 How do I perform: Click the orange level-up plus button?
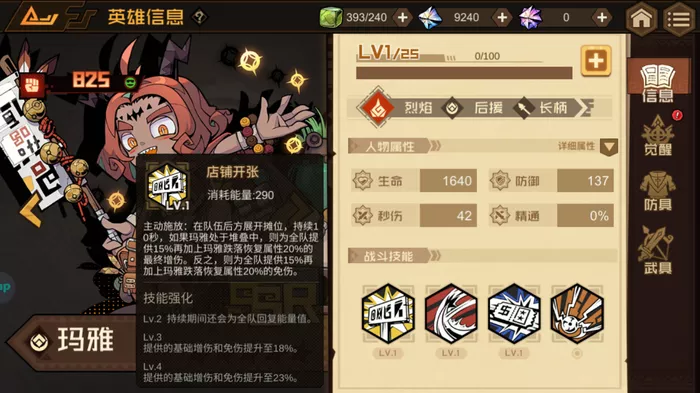click(x=596, y=61)
